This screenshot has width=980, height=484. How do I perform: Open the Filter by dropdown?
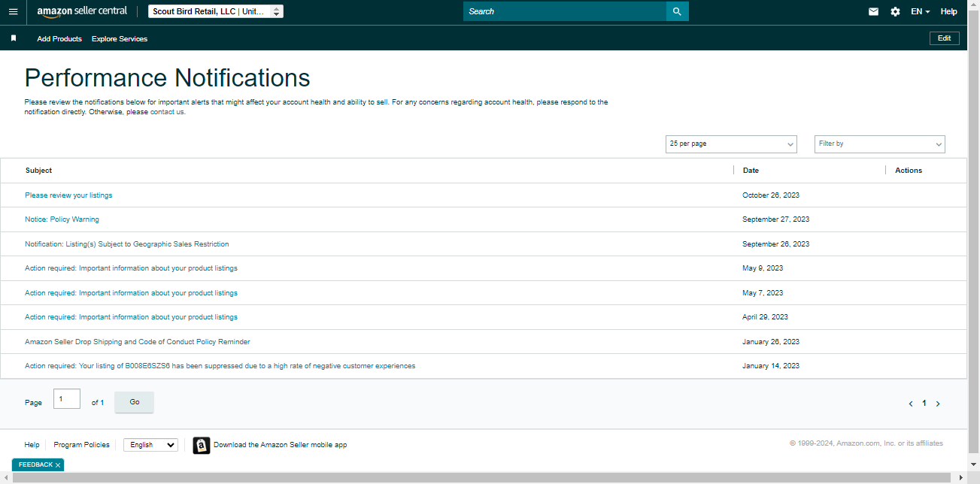880,144
